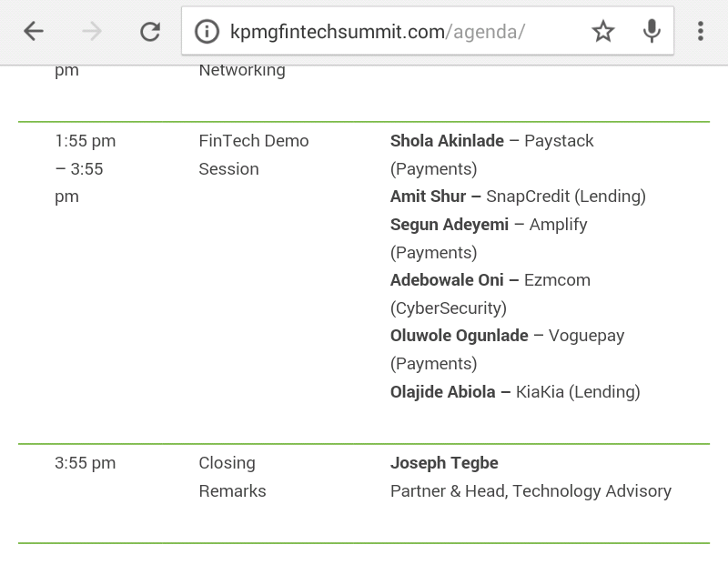Viewport: 728px width, 575px height.
Task: Bookmark this page with the star icon
Action: (x=603, y=31)
